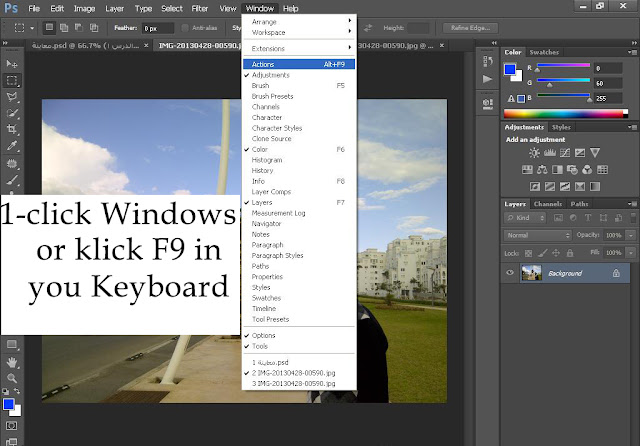Click the color spectrum ramp bar
Screen dimensions: 640x446
(566, 114)
